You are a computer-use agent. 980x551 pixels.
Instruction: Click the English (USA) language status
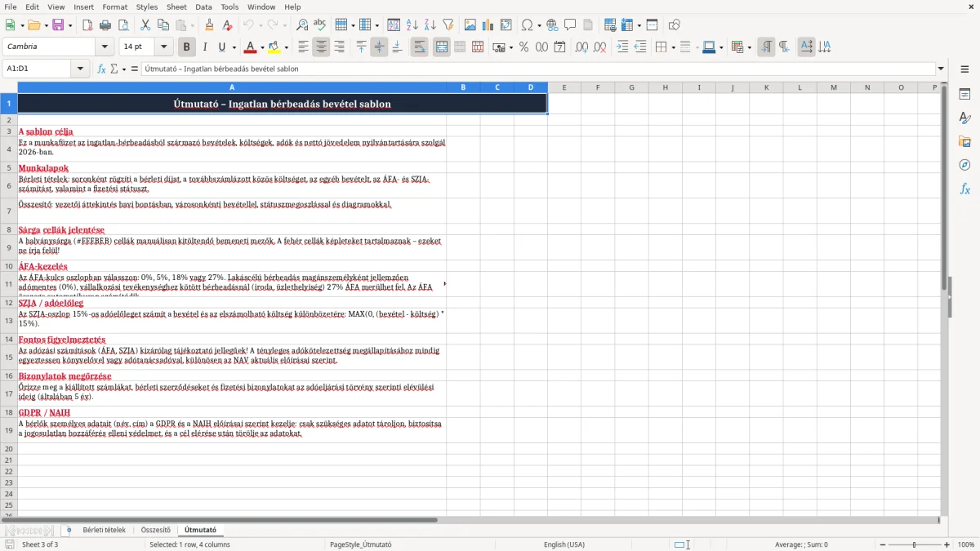[564, 544]
